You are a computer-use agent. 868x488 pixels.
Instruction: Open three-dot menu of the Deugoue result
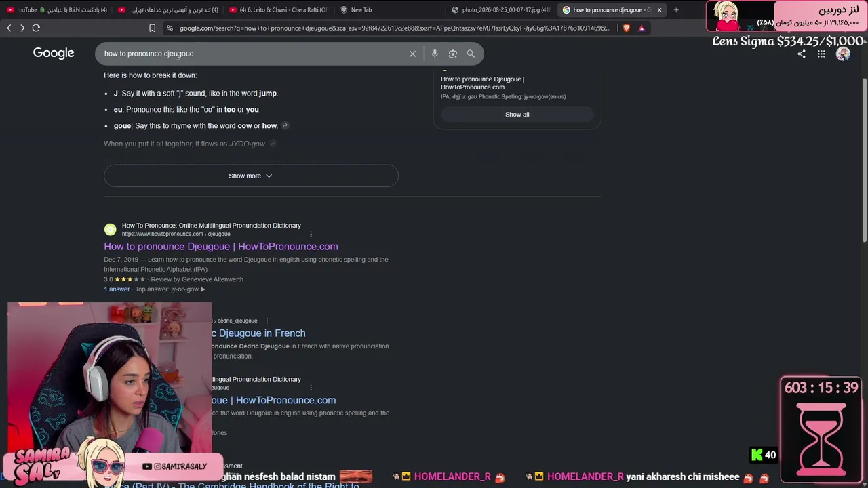tap(311, 388)
